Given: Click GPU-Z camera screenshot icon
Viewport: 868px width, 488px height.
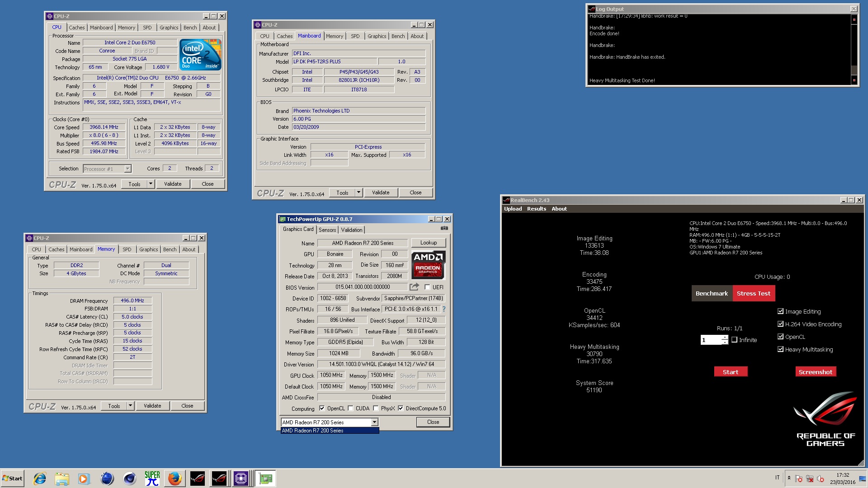Looking at the screenshot, I should (444, 229).
